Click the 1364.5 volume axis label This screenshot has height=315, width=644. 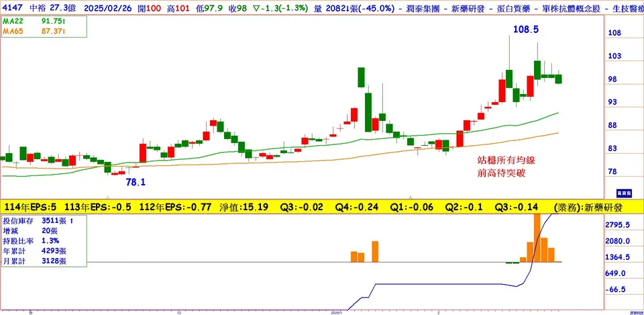pyautogui.click(x=619, y=257)
